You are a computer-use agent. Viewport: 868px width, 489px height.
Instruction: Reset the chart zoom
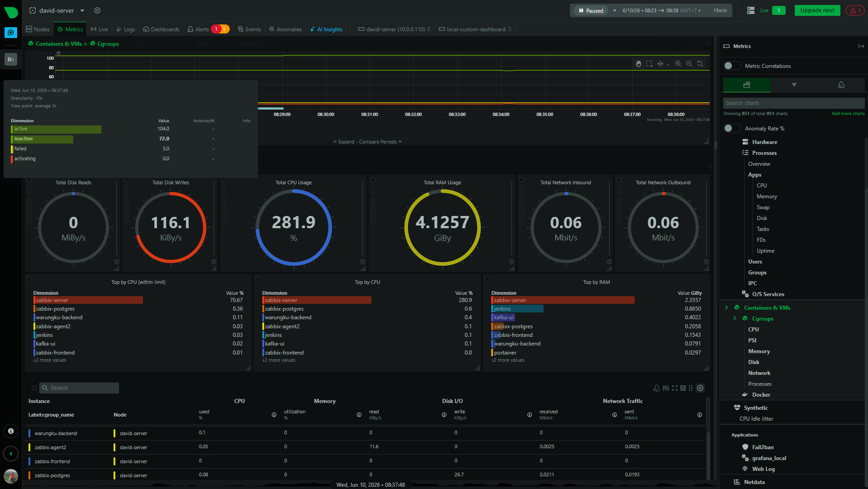[x=700, y=64]
